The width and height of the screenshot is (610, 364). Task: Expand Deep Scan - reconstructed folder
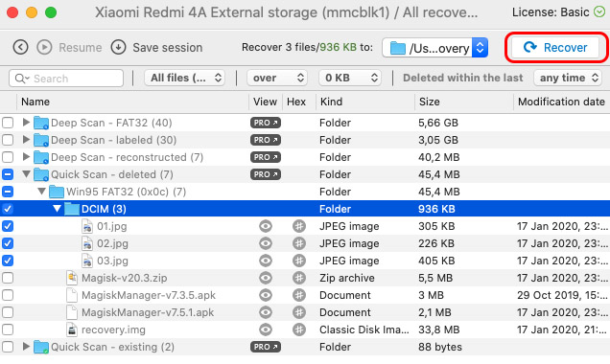coord(26,157)
